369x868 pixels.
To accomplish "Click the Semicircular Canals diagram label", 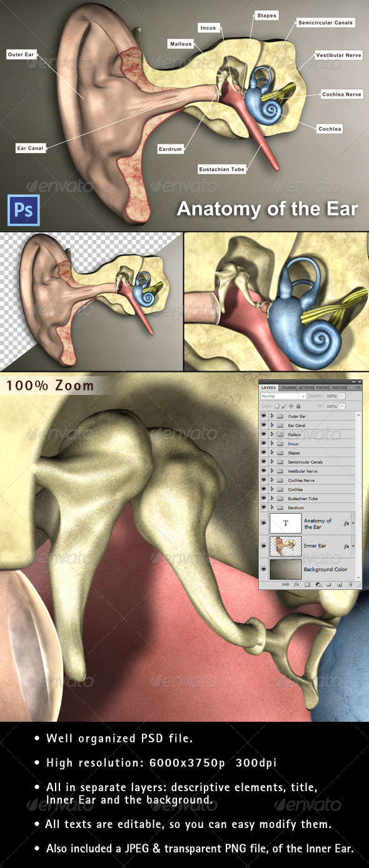I will tap(325, 22).
